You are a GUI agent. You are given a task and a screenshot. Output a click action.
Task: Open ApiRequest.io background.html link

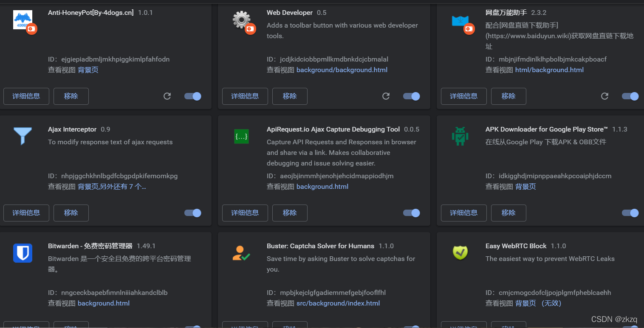coord(322,187)
